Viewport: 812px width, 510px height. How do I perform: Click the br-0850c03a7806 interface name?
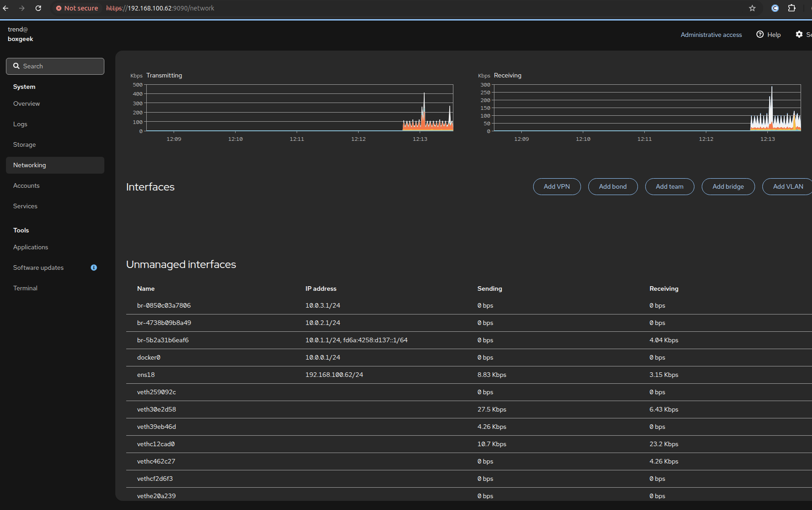pyautogui.click(x=164, y=305)
